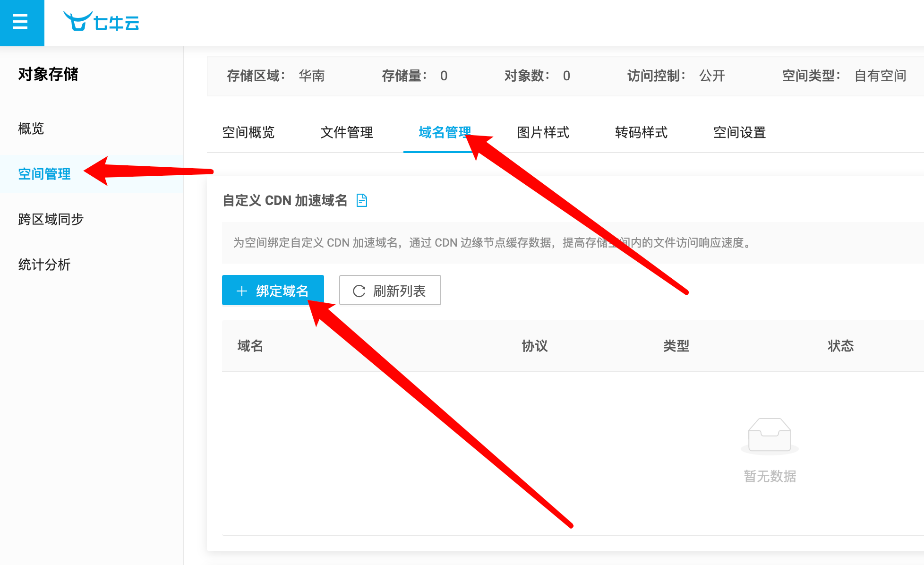Go to the 空间设置 tab
Viewport: 924px width, 565px height.
739,132
